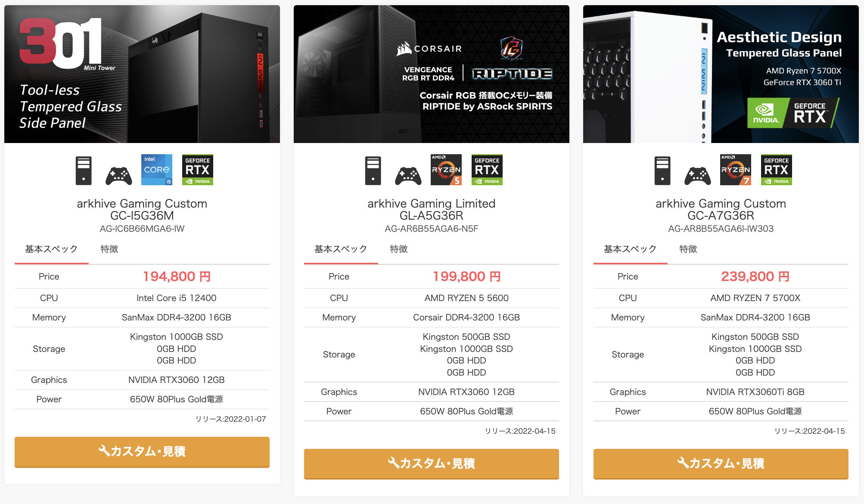Show 特徴 tab on GC-A7G36R card

pos(688,249)
